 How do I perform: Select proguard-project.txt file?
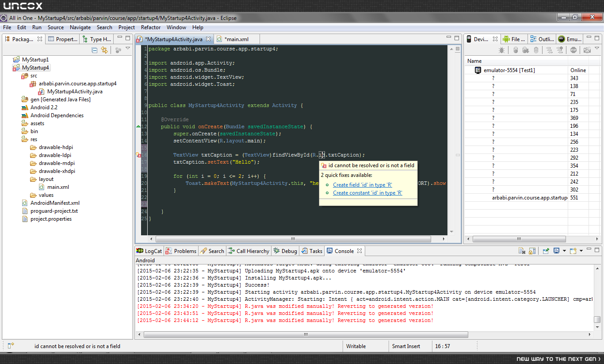click(x=50, y=211)
